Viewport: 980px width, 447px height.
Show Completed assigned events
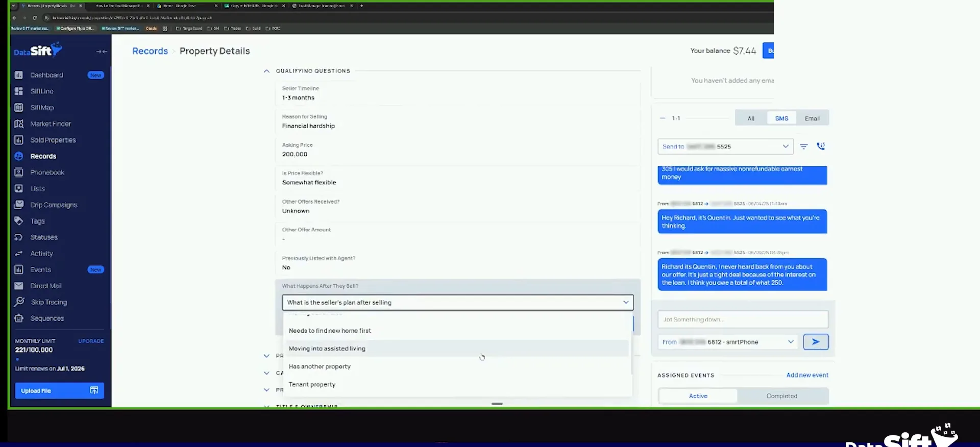(x=782, y=396)
